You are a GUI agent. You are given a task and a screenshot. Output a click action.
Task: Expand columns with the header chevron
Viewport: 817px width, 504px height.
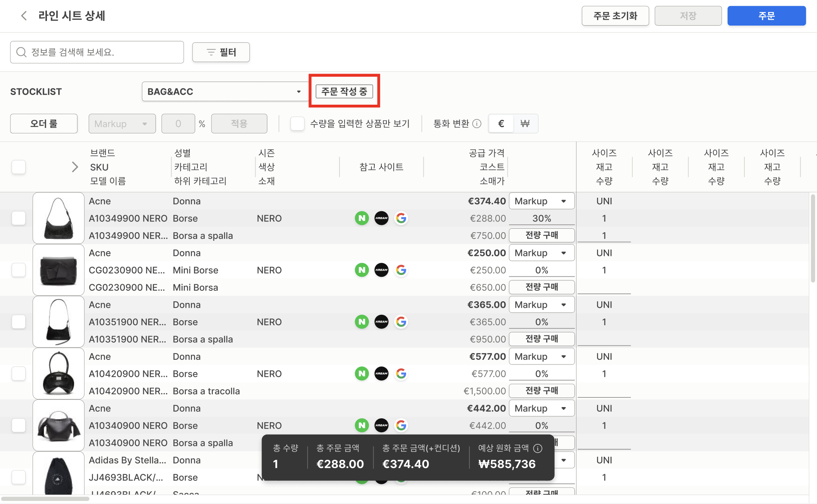pos(75,167)
